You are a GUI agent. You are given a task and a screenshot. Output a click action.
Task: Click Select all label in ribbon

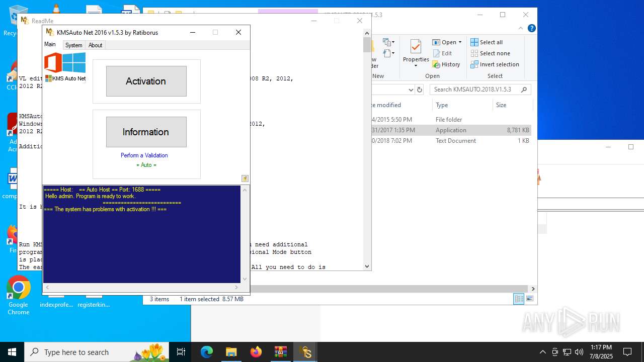pos(491,42)
